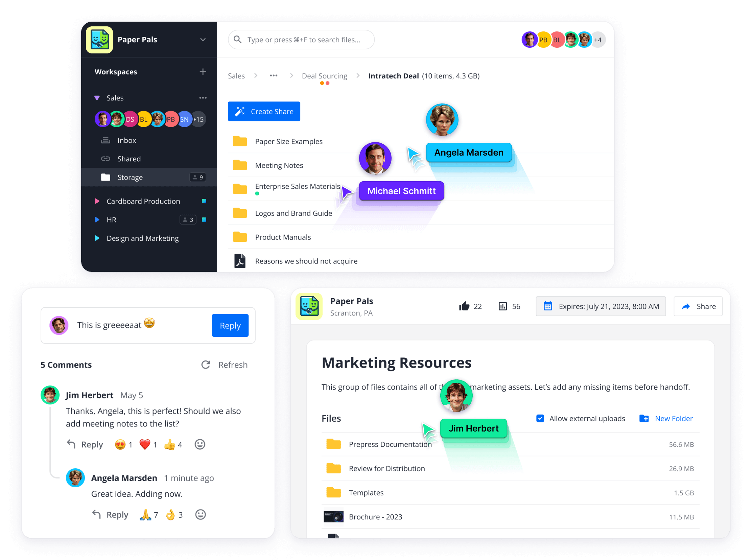
Task: Toggle the Sales workspace expander
Action: click(96, 98)
